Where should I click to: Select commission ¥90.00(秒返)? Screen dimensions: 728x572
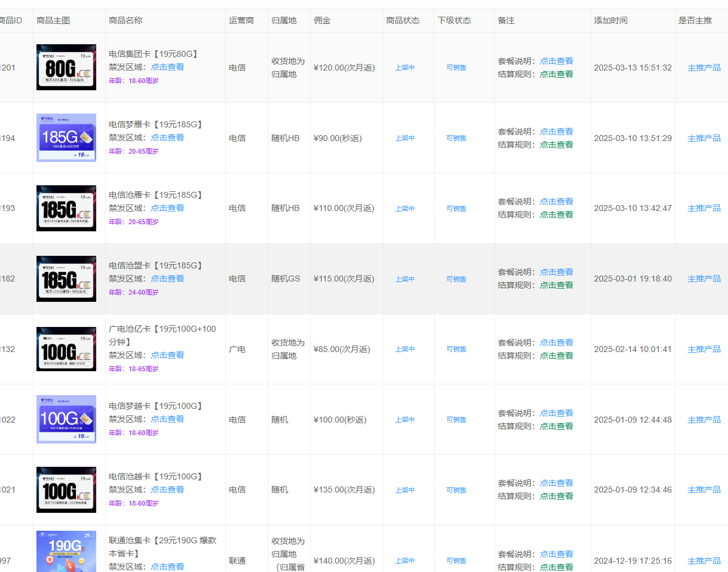(338, 138)
